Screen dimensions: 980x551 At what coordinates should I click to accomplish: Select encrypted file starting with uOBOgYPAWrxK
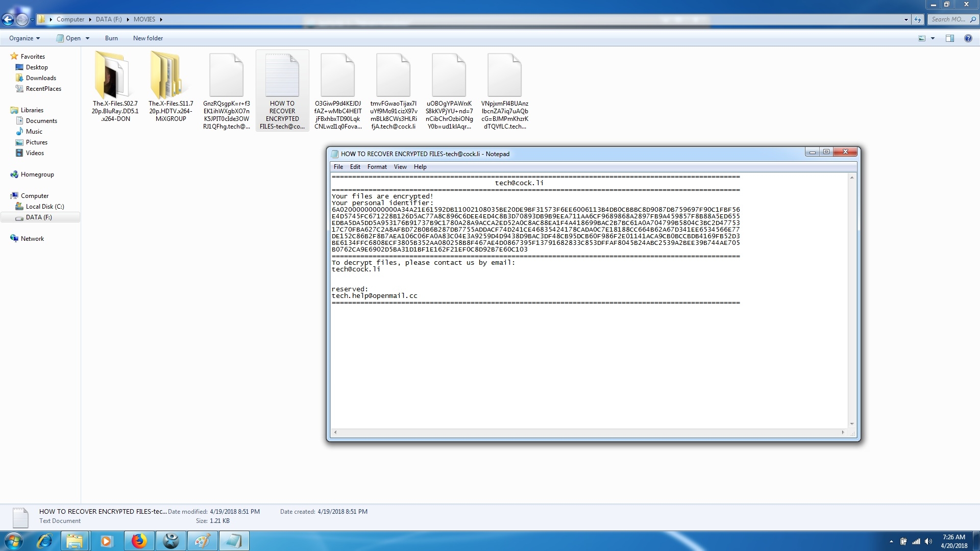click(449, 91)
